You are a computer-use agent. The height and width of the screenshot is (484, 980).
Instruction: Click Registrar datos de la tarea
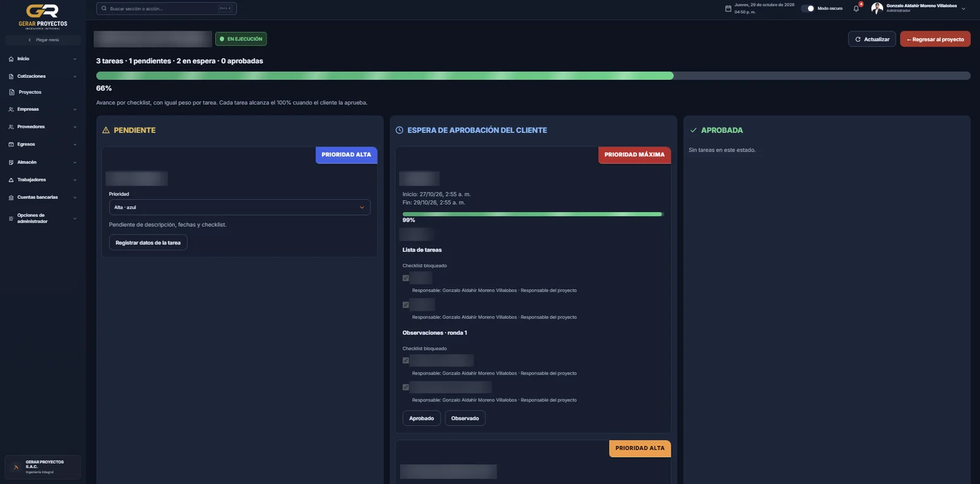[148, 243]
